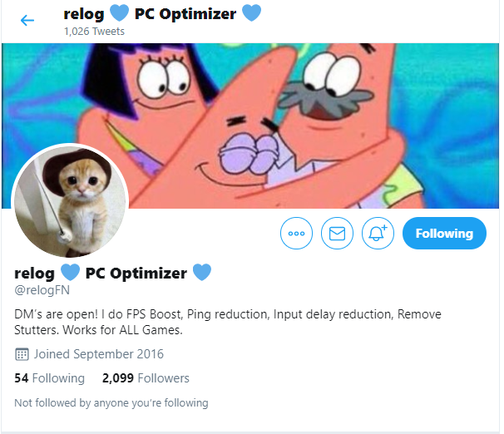Open the direct message envelope icon
504x434 pixels.
tap(337, 234)
